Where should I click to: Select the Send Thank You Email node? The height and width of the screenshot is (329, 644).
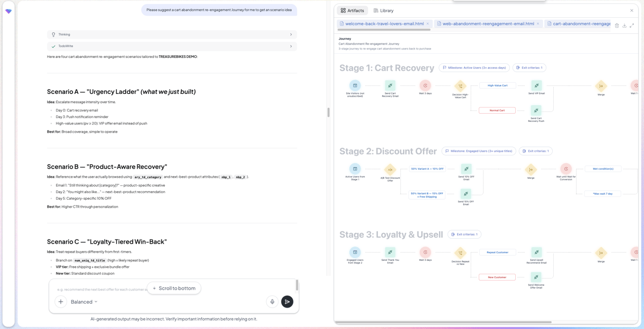tap(390, 252)
